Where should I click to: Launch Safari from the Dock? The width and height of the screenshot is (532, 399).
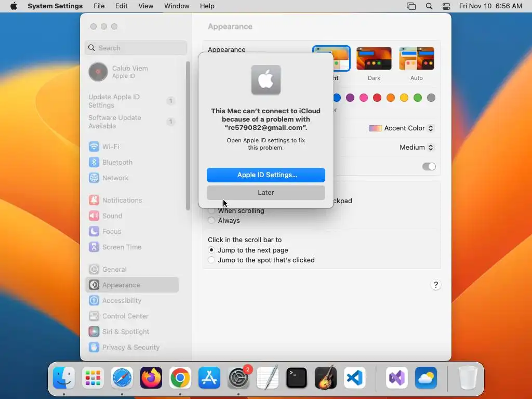point(122,378)
